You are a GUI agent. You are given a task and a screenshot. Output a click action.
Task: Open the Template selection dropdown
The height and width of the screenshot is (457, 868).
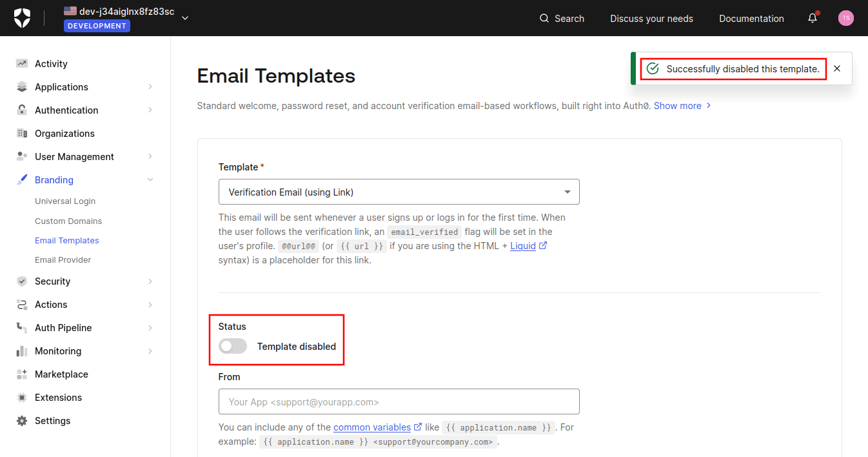coord(399,192)
